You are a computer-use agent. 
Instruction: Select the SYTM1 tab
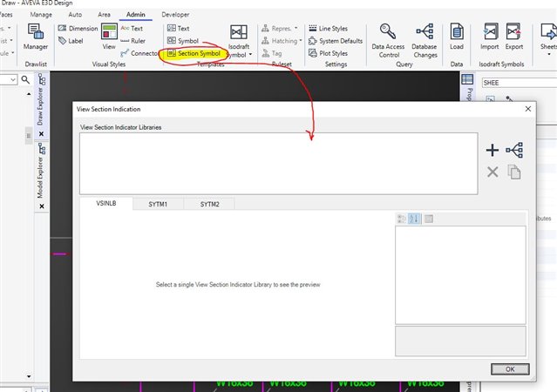pyautogui.click(x=158, y=204)
